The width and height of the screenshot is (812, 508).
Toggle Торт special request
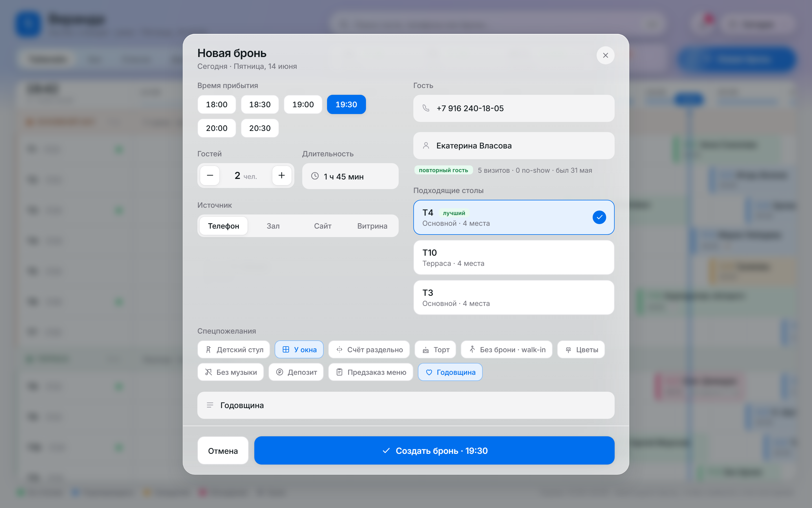(x=435, y=349)
